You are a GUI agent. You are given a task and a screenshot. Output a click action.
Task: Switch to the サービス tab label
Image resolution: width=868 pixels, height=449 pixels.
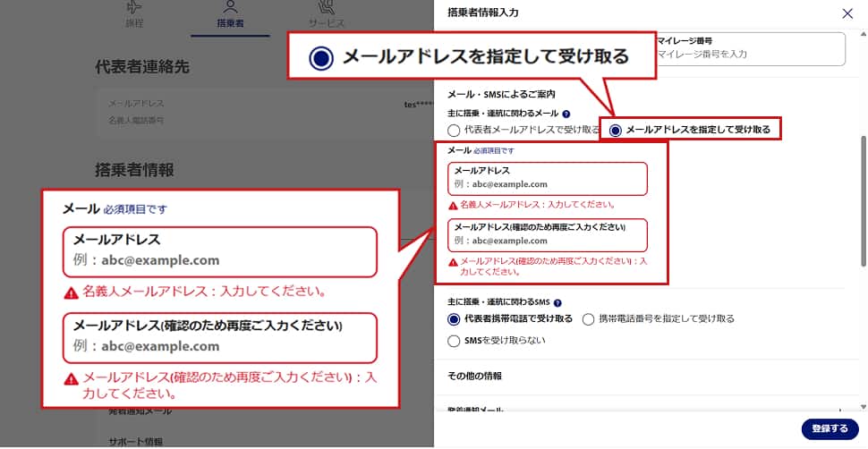[327, 22]
